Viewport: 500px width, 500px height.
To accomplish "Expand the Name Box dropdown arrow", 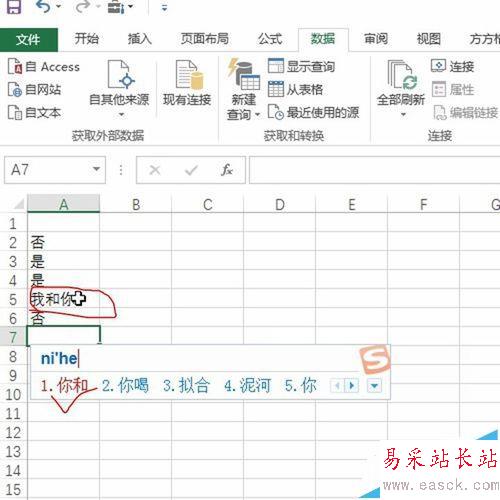I will [97, 169].
